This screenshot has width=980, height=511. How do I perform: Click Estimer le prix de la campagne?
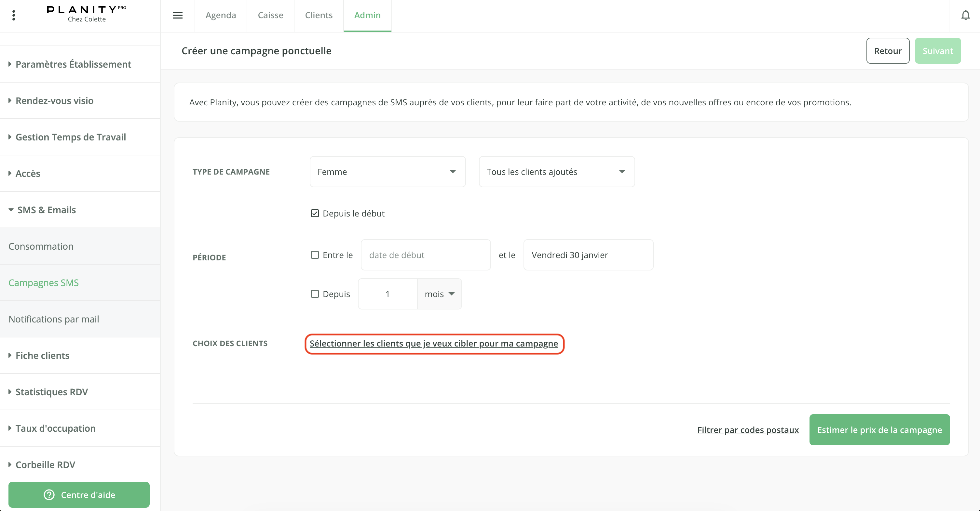[879, 430]
